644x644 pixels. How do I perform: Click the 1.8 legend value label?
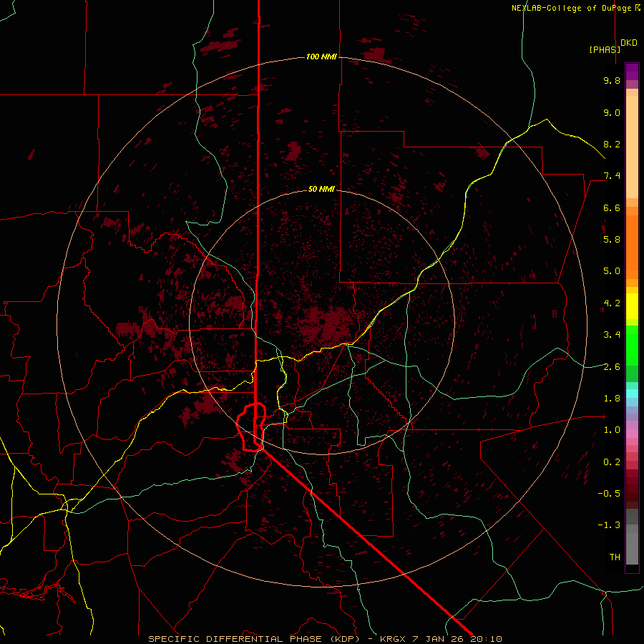pos(612,398)
